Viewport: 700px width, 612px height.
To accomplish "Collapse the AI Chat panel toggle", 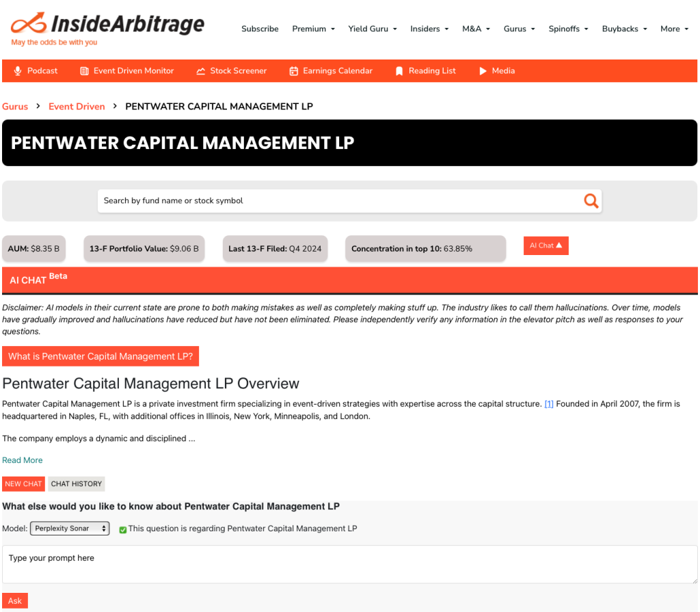I will [x=546, y=246].
